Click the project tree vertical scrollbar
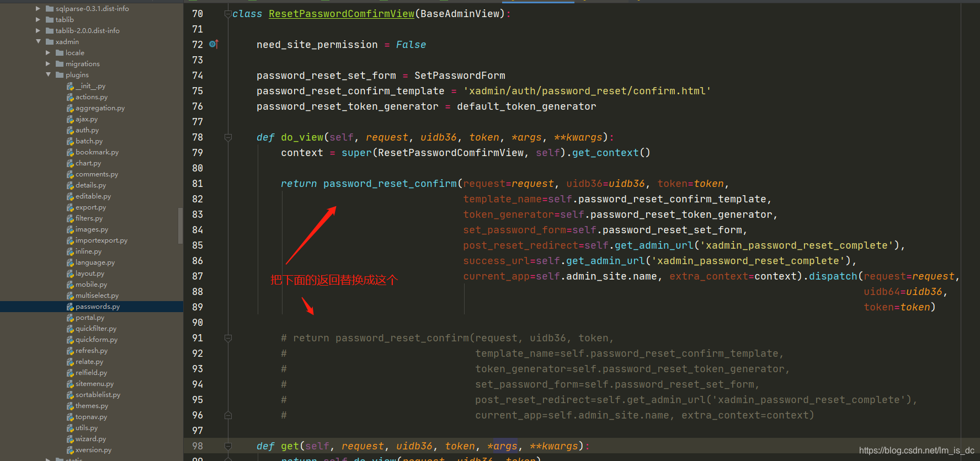980x461 pixels. point(180,226)
